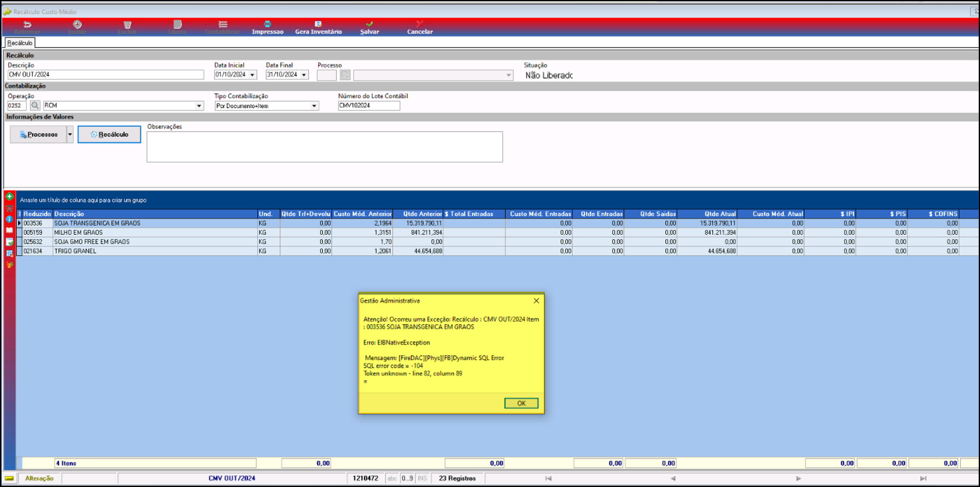This screenshot has width=980, height=487.
Task: Click the Processos button
Action: [x=38, y=134]
